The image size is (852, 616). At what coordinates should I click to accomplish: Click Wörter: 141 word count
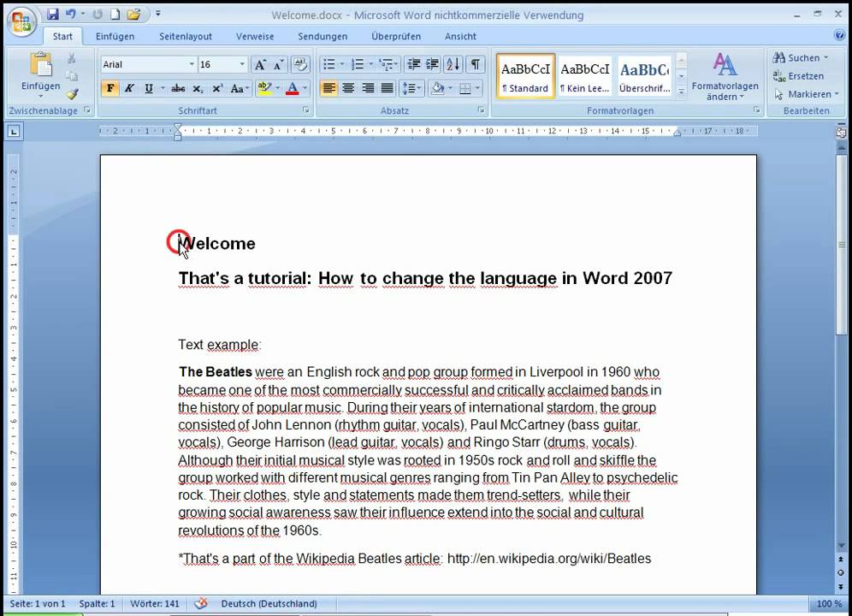point(155,603)
